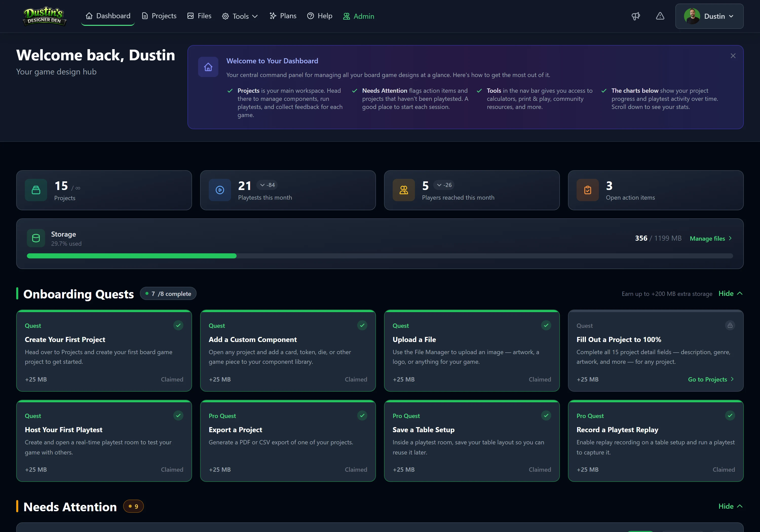Click the Help question mark icon

click(311, 15)
